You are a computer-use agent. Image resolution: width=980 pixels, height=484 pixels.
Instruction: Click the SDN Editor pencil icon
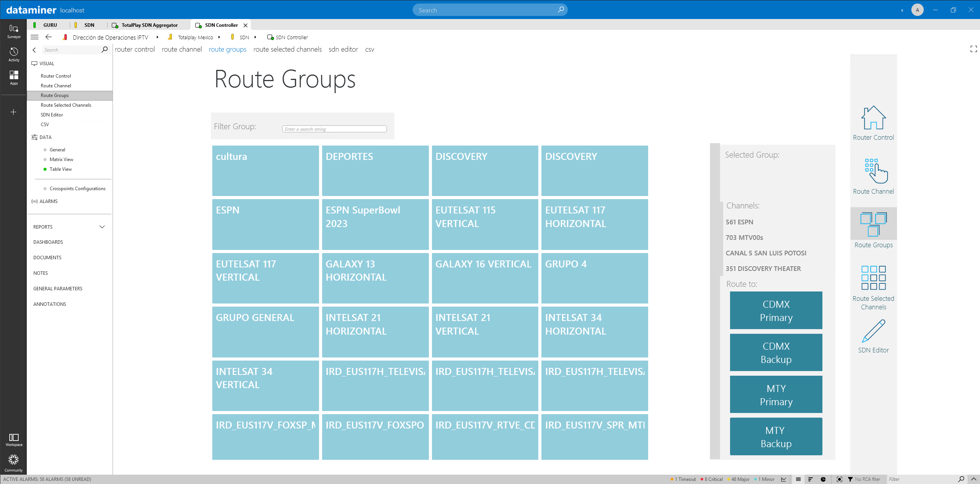[873, 331]
